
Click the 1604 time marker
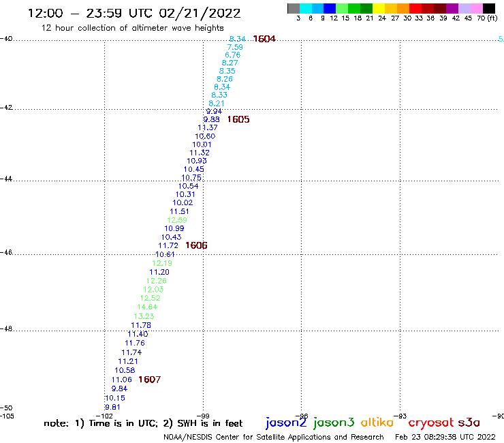point(264,39)
